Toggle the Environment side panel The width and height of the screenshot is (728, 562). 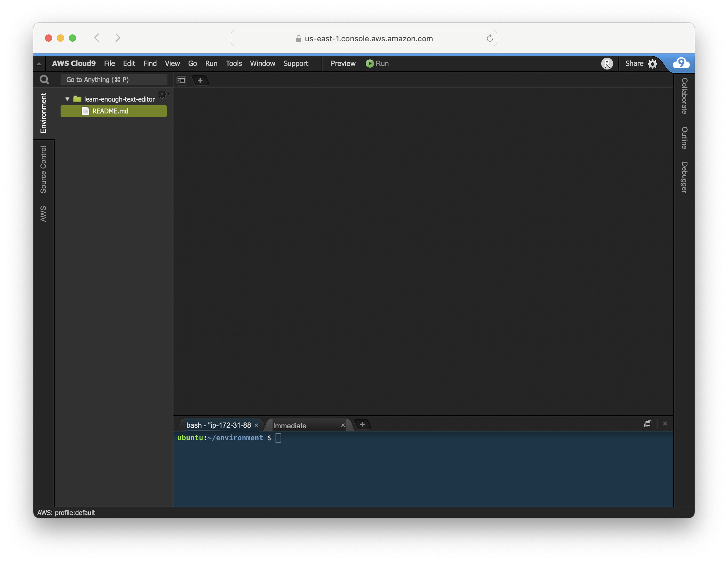43,113
